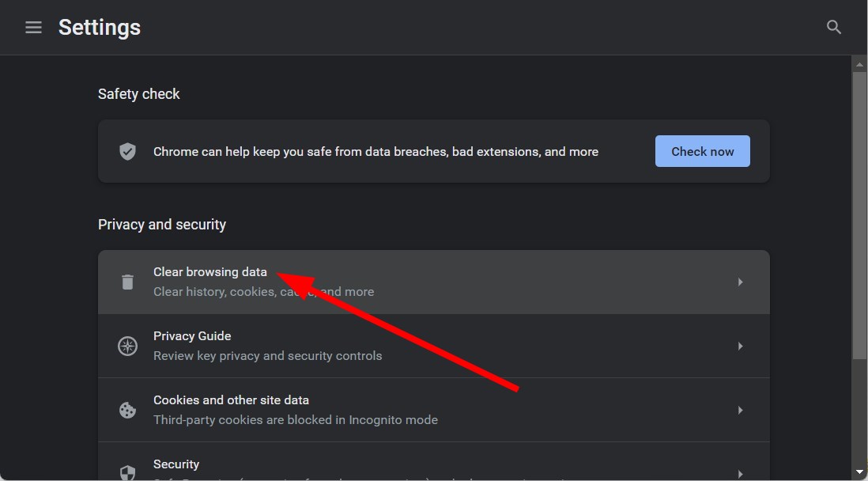Viewport: 868px width, 481px height.
Task: Expand the Privacy Guide arrow
Action: coord(740,346)
